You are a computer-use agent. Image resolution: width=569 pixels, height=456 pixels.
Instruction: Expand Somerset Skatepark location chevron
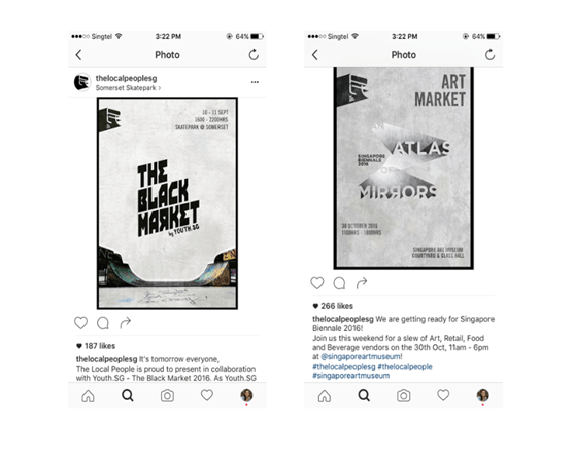coord(160,88)
